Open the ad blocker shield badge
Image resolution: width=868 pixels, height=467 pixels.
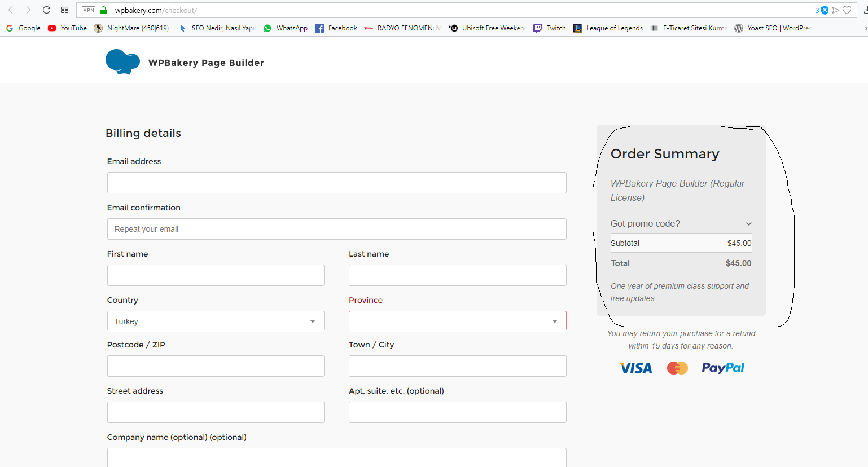825,10
